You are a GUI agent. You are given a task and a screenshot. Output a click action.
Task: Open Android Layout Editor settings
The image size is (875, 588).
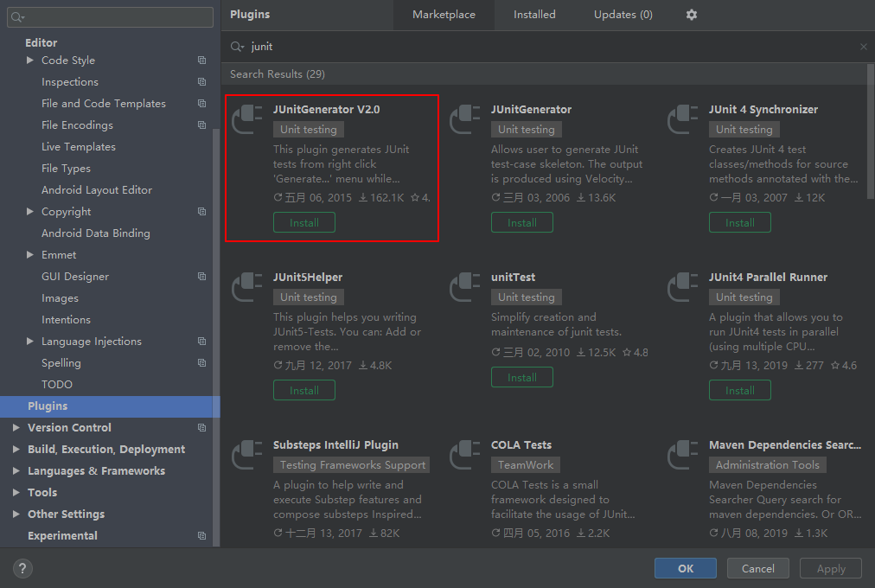pos(97,190)
